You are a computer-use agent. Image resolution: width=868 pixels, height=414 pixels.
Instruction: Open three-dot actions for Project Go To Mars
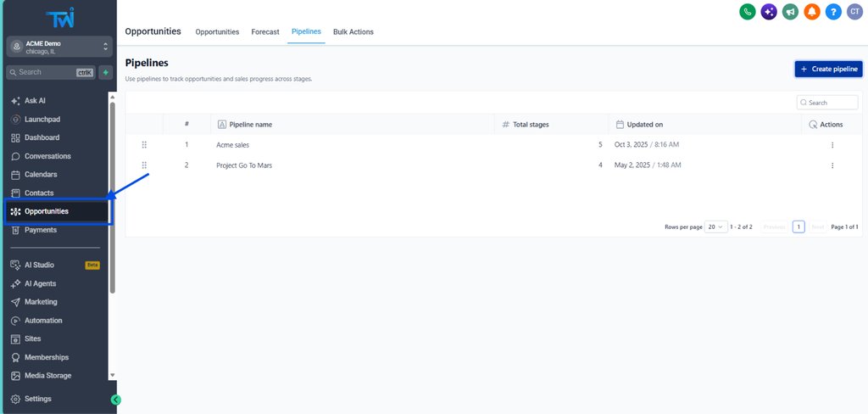click(x=832, y=165)
